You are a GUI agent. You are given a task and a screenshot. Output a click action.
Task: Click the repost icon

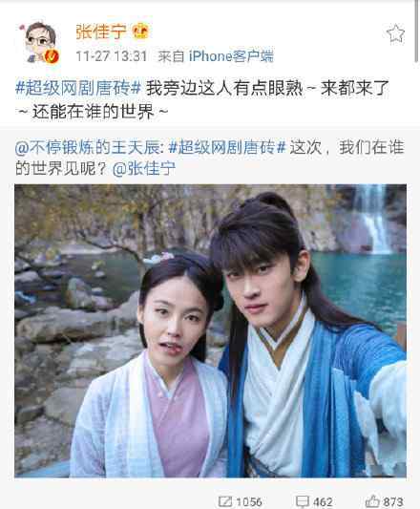pyautogui.click(x=225, y=501)
